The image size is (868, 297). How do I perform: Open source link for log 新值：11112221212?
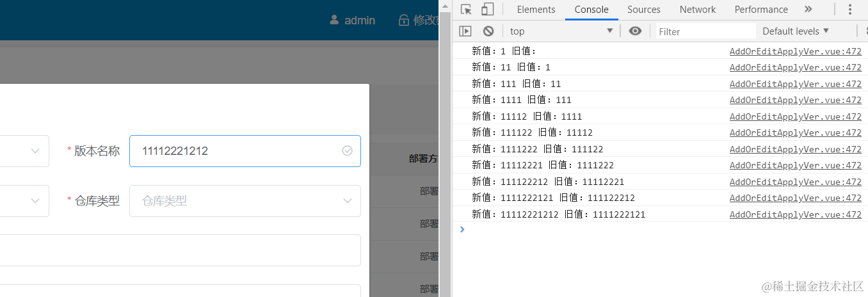[x=796, y=214]
